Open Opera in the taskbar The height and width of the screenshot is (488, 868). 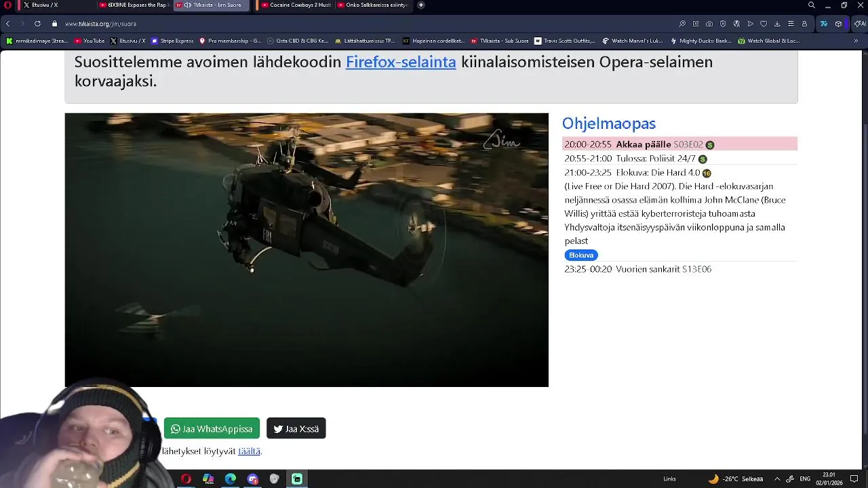pos(186,479)
